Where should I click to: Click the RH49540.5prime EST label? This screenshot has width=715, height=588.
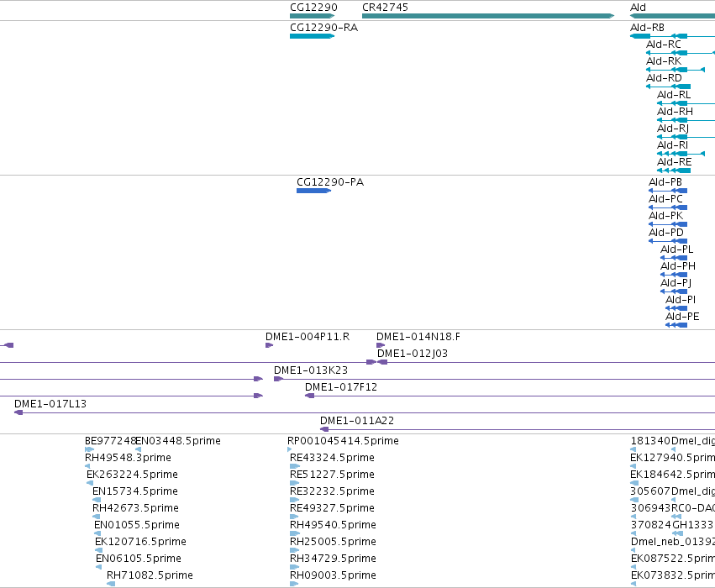point(333,525)
